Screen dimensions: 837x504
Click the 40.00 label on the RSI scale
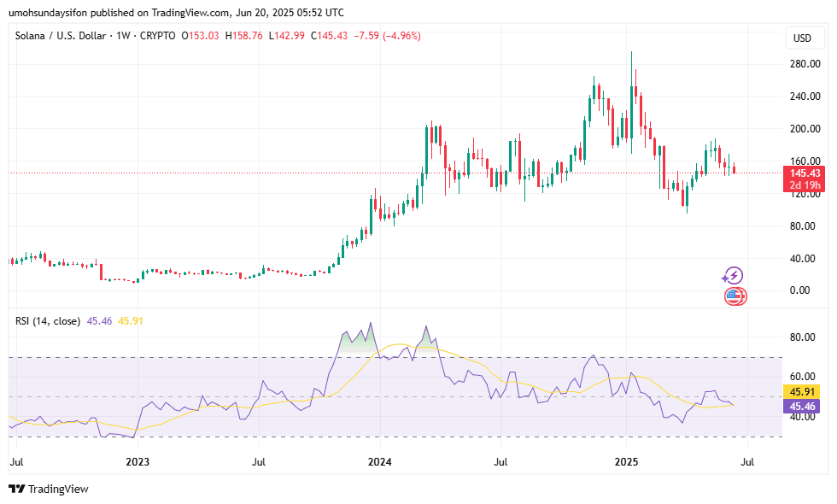[x=802, y=417]
